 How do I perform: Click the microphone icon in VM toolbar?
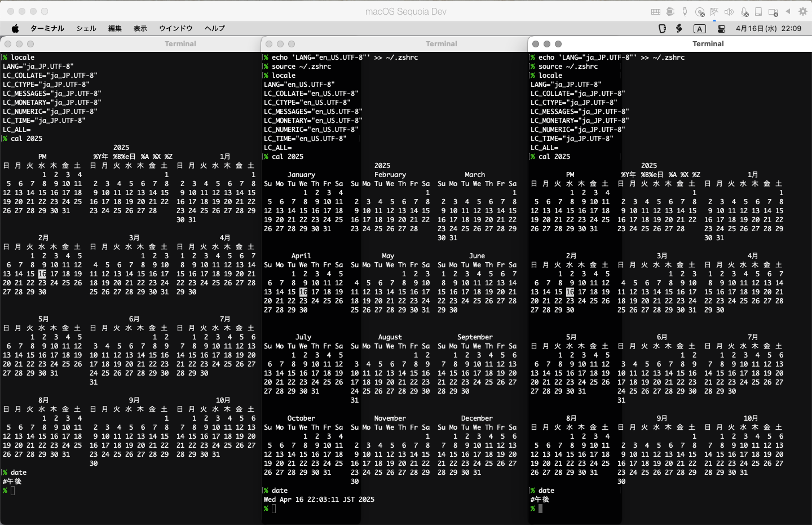[x=744, y=12]
